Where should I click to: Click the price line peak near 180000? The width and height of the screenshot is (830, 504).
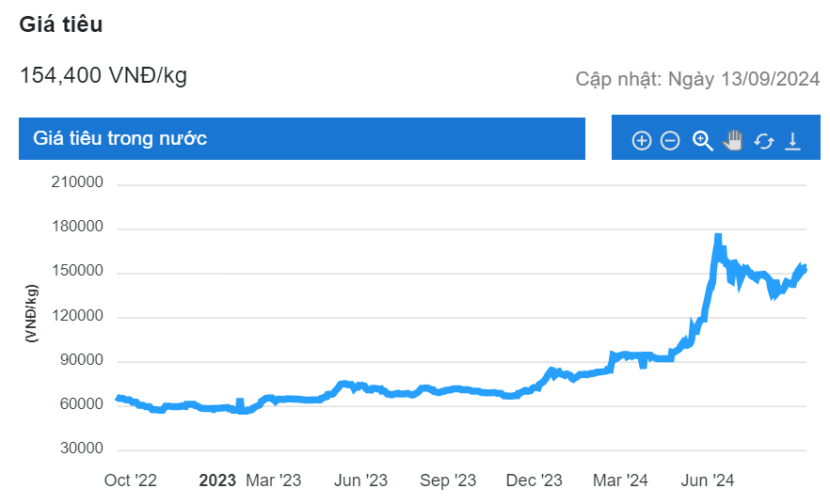[x=718, y=238]
